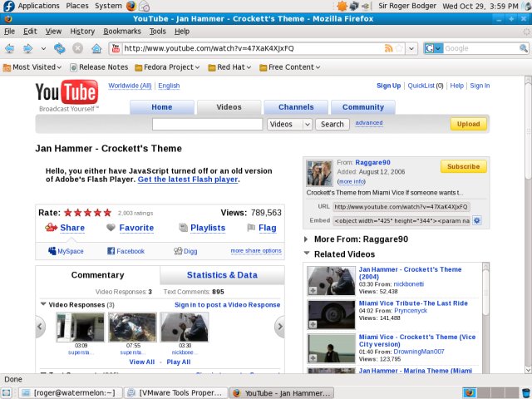Open the search engine selector dropdown
532x399 pixels.
coord(434,48)
